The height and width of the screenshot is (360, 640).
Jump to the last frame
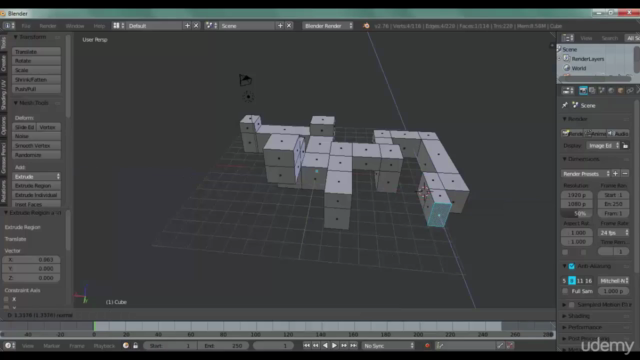pyautogui.click(x=353, y=346)
